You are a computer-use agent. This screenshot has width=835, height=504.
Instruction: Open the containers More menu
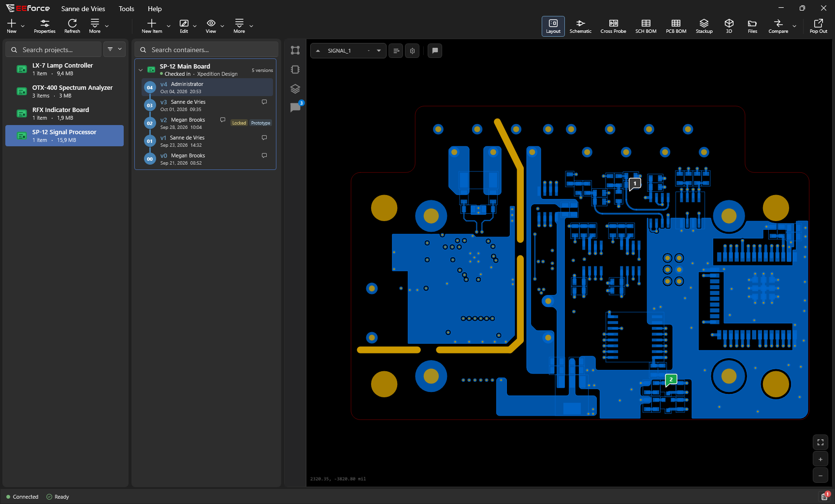point(239,26)
